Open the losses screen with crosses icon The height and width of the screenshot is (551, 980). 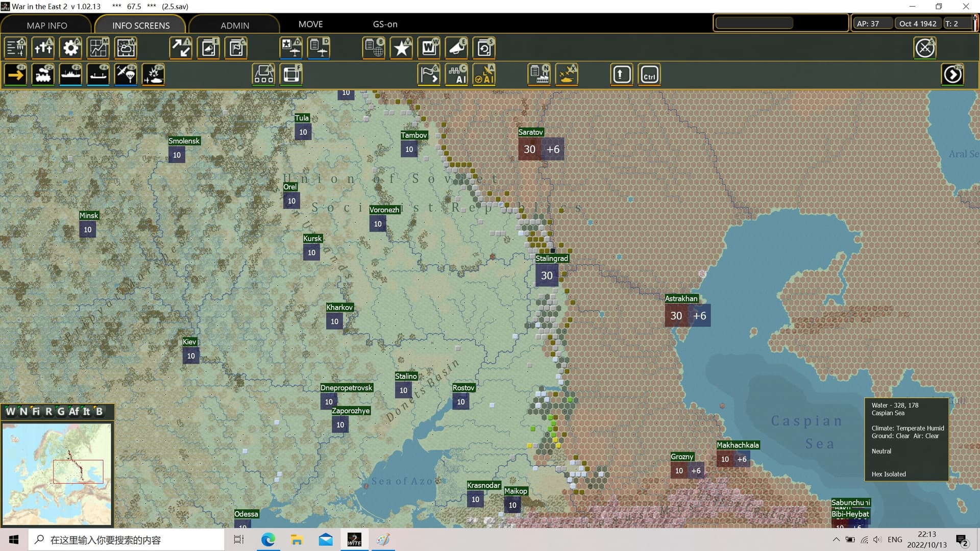click(x=43, y=48)
